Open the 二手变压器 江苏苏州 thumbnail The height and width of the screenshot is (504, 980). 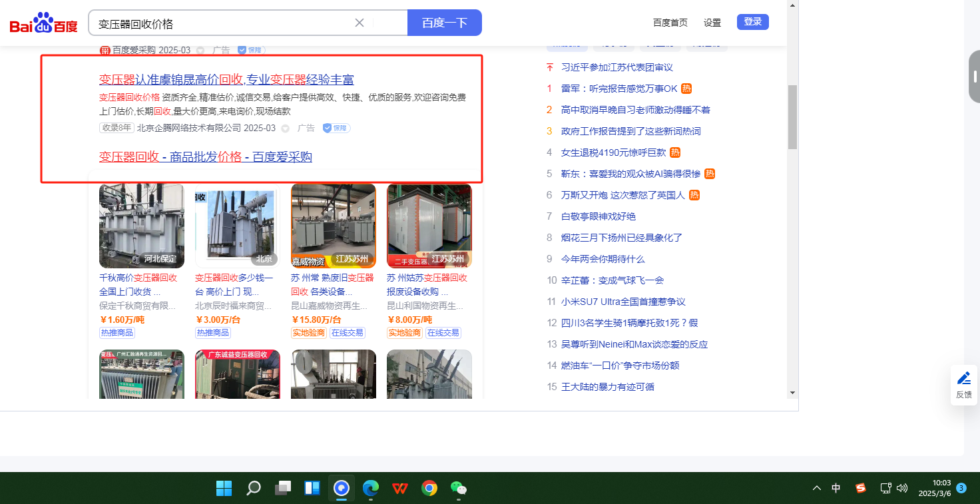pyautogui.click(x=429, y=226)
